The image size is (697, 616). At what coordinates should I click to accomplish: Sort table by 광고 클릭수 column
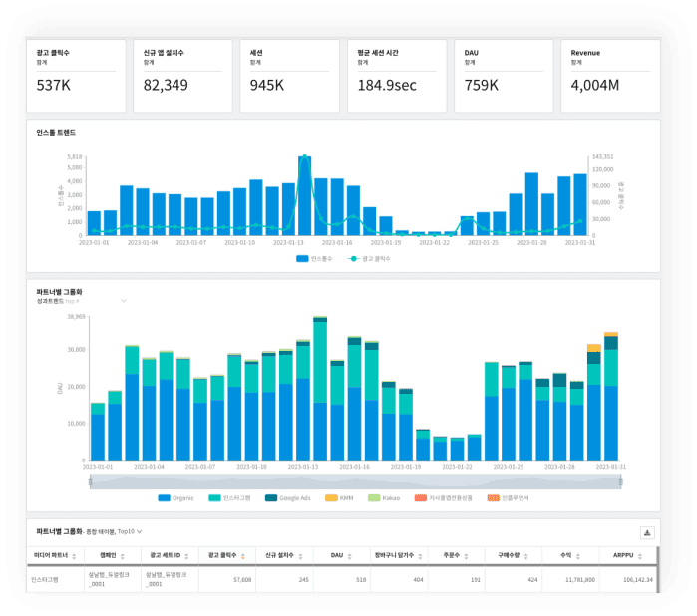242,556
